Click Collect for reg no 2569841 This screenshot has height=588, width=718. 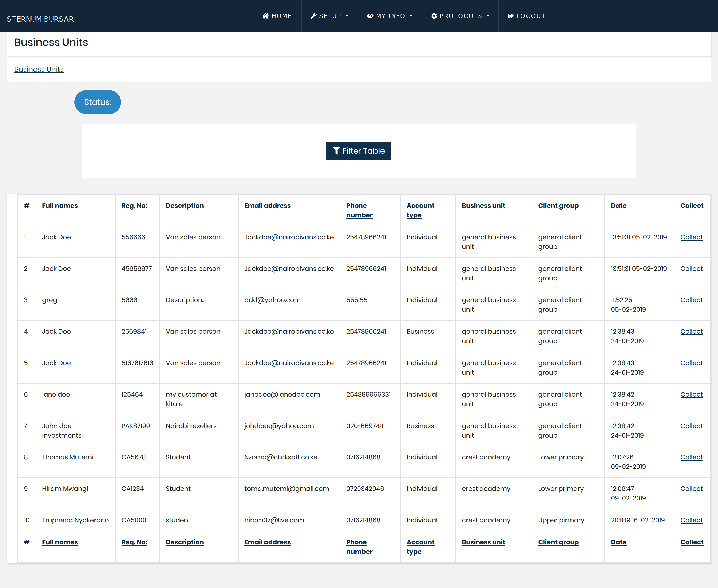click(691, 332)
